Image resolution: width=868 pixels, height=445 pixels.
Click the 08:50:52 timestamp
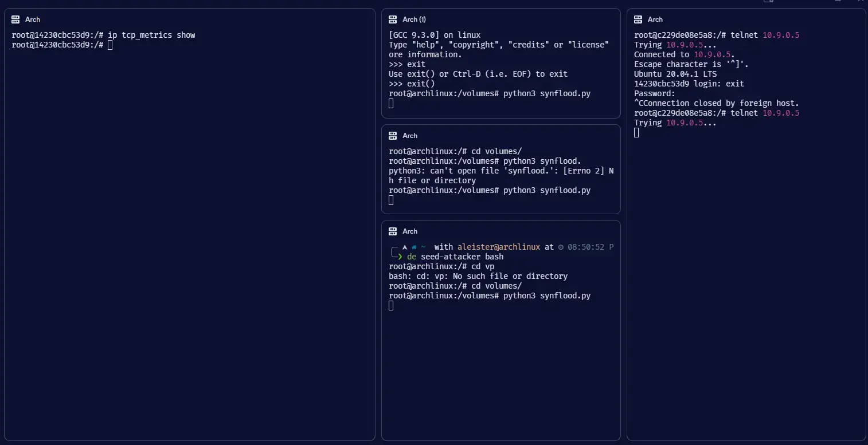[586, 247]
